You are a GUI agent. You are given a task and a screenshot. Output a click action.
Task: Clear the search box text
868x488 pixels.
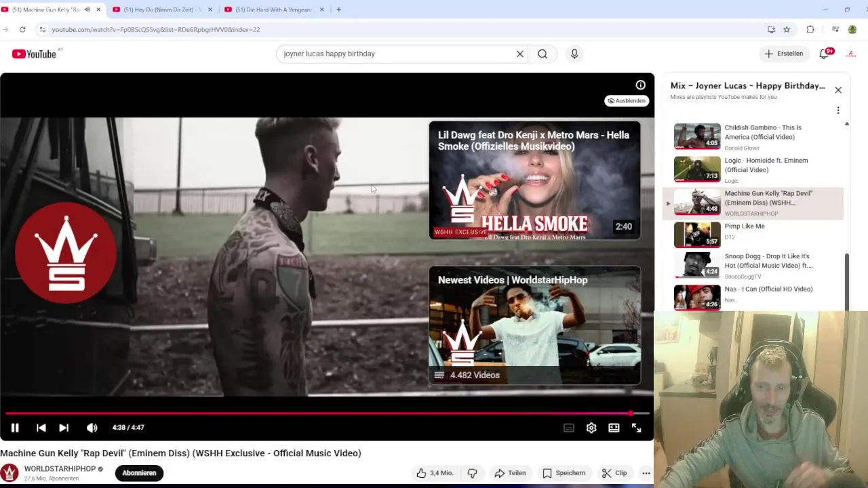coord(520,54)
